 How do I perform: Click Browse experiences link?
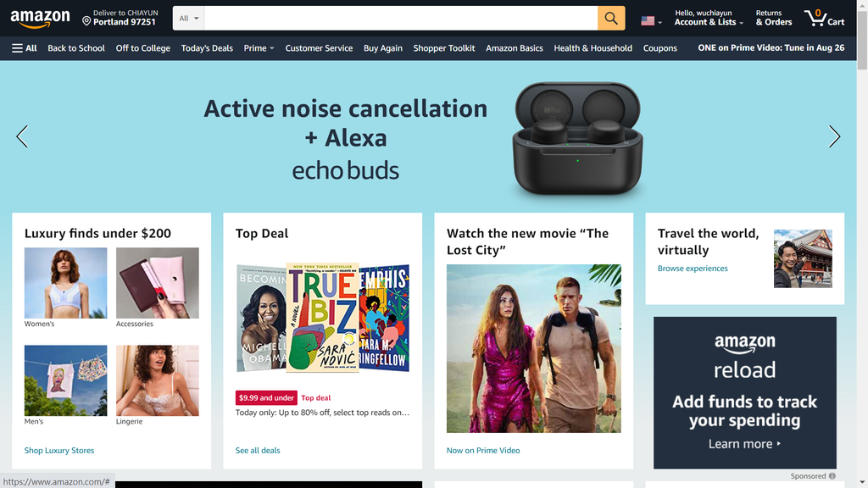(693, 269)
